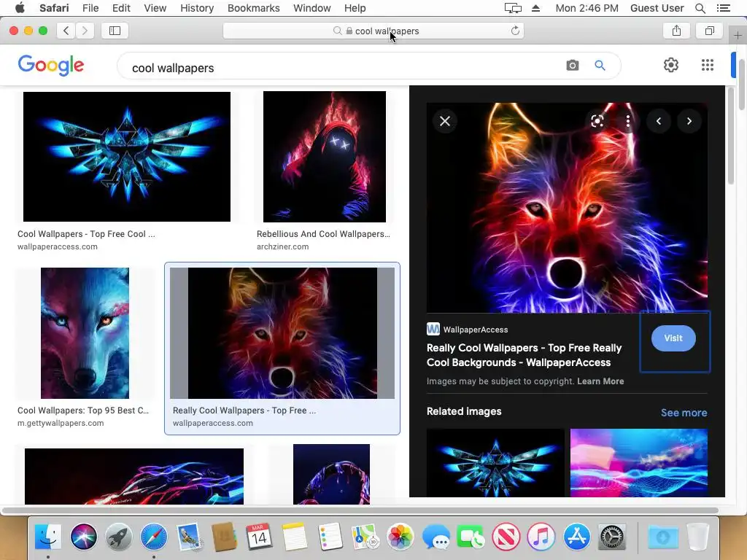Open a new tab with plus button

pyautogui.click(x=738, y=35)
